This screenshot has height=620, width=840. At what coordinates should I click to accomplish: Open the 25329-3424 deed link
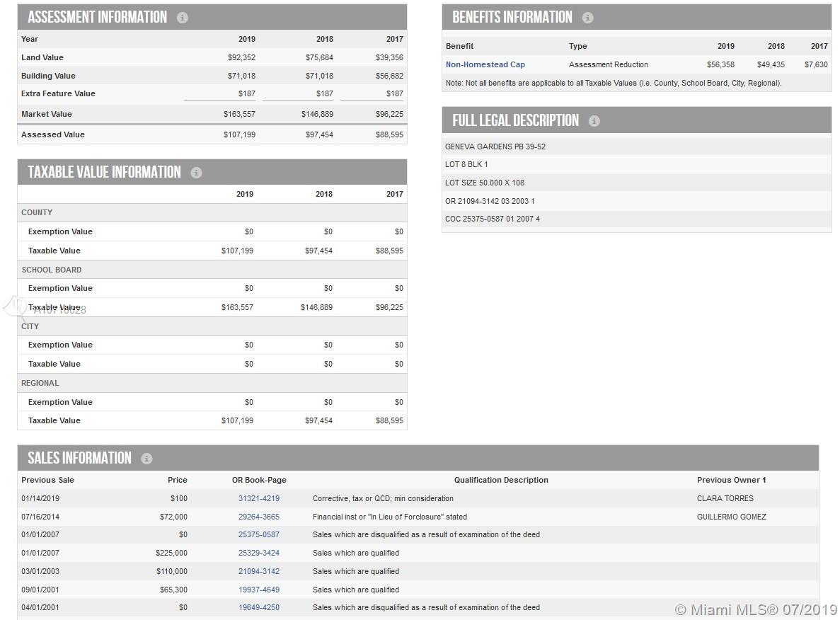pyautogui.click(x=258, y=553)
